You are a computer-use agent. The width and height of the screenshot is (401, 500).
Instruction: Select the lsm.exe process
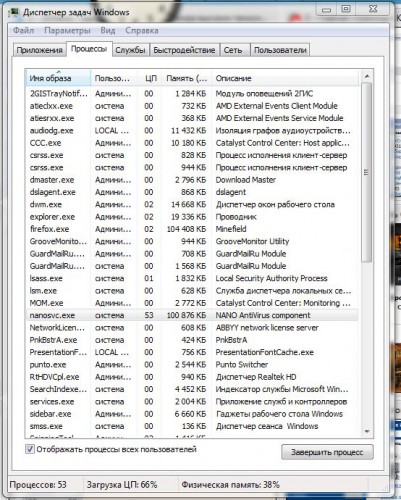192,291
